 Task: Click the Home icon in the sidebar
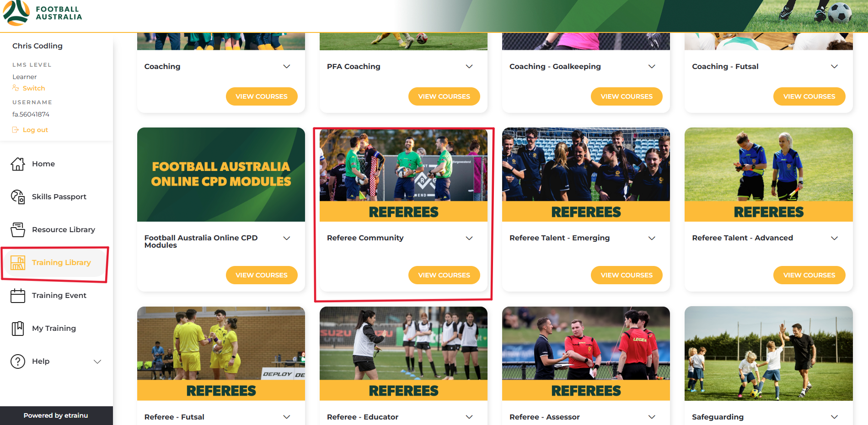[x=18, y=164]
